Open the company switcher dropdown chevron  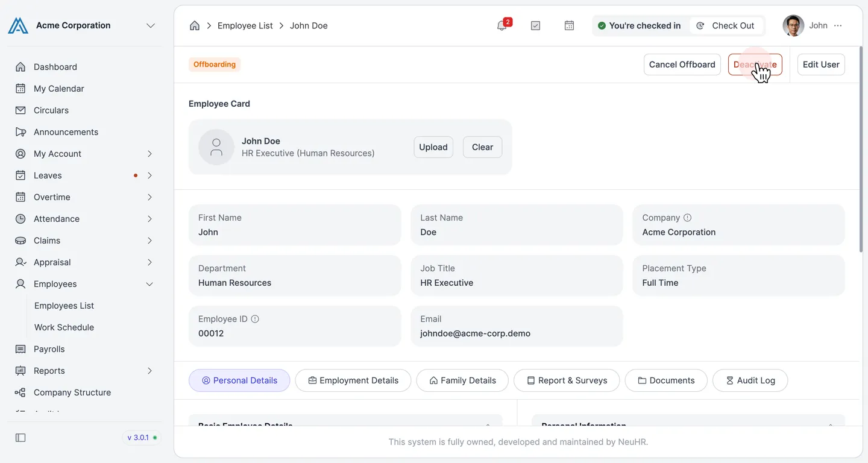coord(151,25)
